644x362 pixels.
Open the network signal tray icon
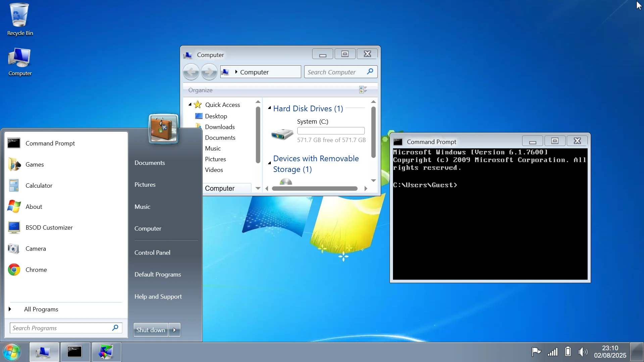point(552,352)
